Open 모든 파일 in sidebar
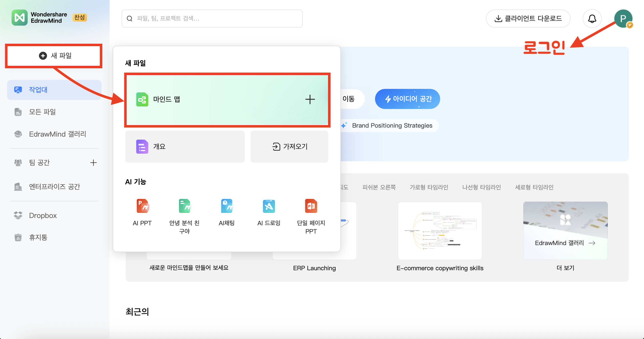 coord(42,112)
